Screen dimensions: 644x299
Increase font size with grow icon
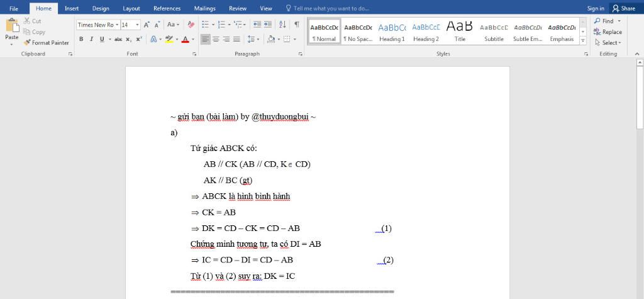pos(147,25)
